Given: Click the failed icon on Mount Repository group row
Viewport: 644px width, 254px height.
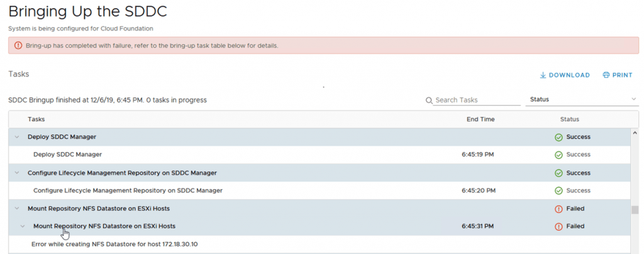Looking at the screenshot, I should click(558, 209).
